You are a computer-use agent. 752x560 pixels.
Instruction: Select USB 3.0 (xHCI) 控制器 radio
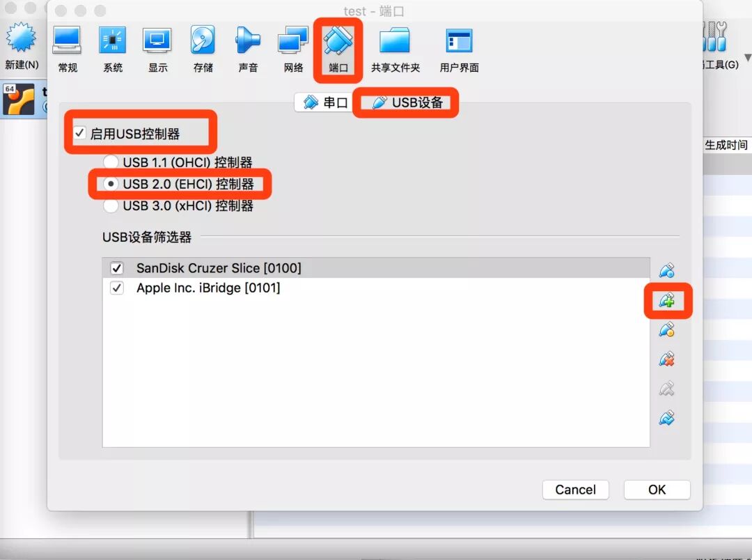111,205
